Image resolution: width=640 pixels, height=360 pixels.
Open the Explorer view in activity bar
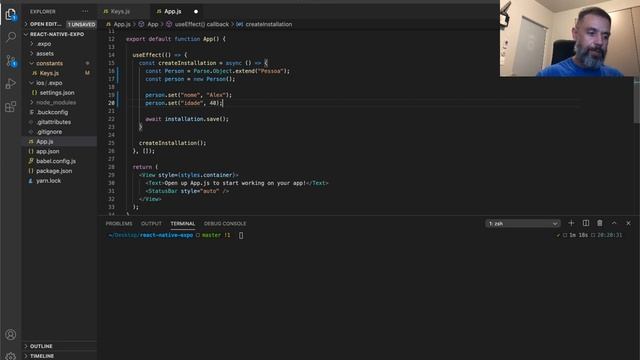(x=11, y=15)
